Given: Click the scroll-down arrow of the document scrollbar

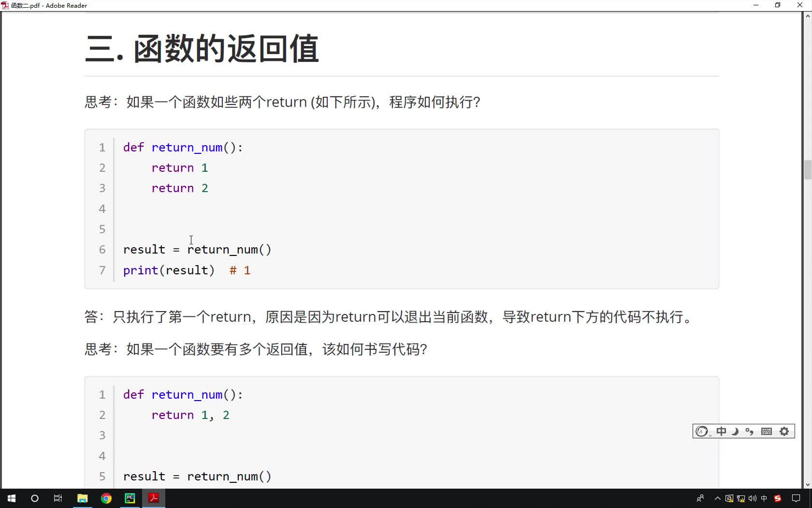Looking at the screenshot, I should pyautogui.click(x=808, y=484).
